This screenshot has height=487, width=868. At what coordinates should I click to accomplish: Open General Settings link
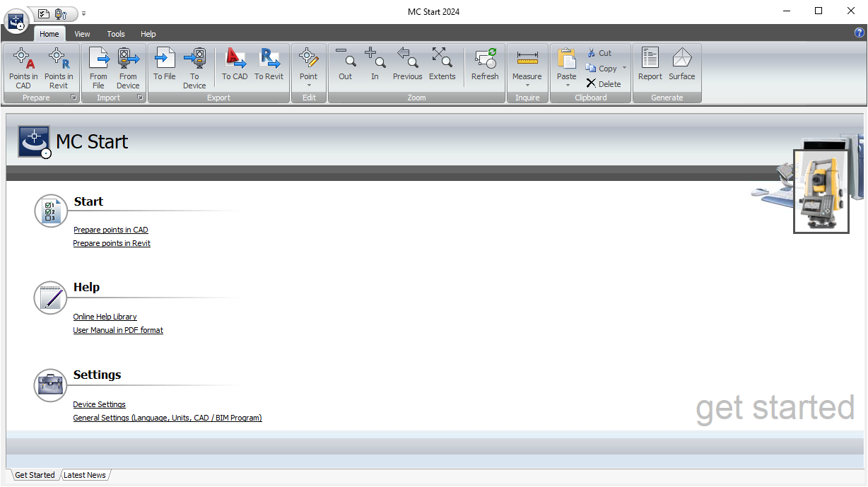click(x=168, y=418)
